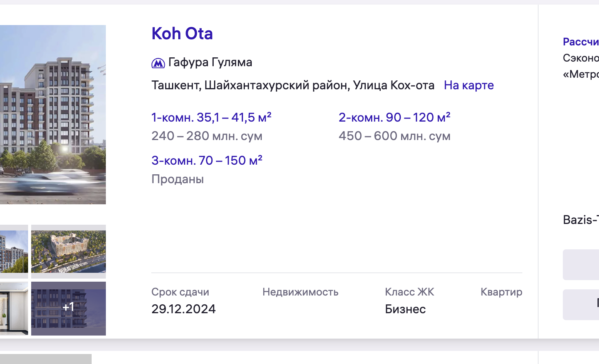The width and height of the screenshot is (599, 364).
Task: Click the Гафура Гуляма metro station name
Action: (210, 62)
